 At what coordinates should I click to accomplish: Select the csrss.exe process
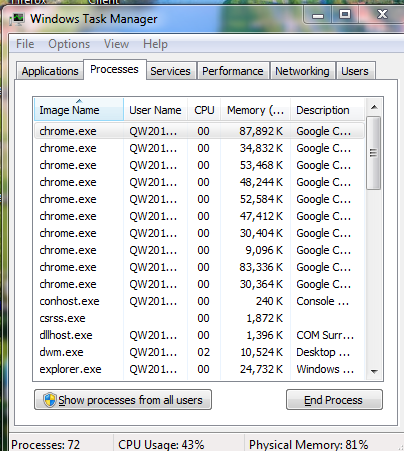(199, 318)
